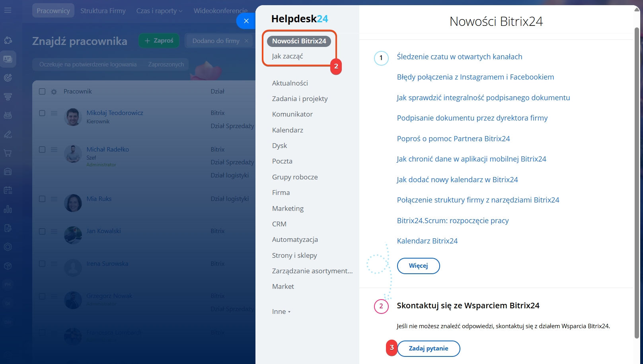Check the Irena Surowska row checkbox

coord(42,264)
